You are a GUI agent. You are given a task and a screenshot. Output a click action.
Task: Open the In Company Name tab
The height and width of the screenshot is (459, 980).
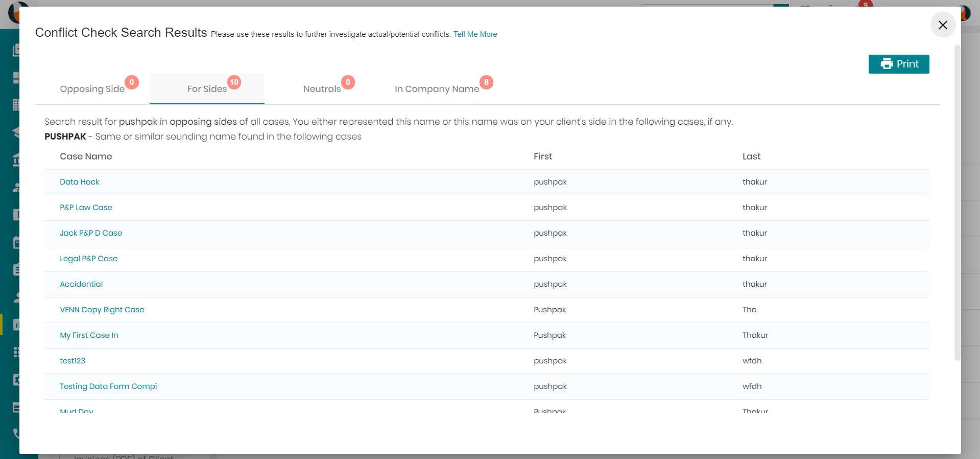[x=437, y=89]
